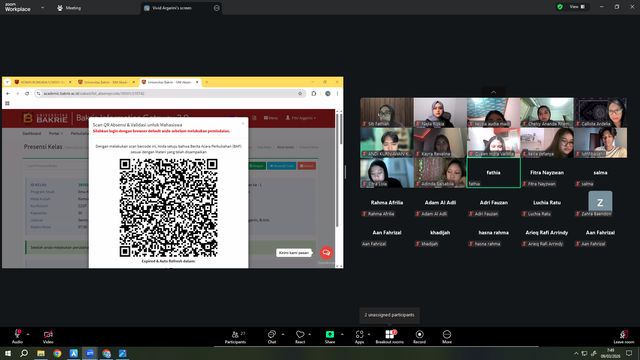This screenshot has height=360, width=640.
Task: Select Citra Lola's video tile
Action: 387,173
